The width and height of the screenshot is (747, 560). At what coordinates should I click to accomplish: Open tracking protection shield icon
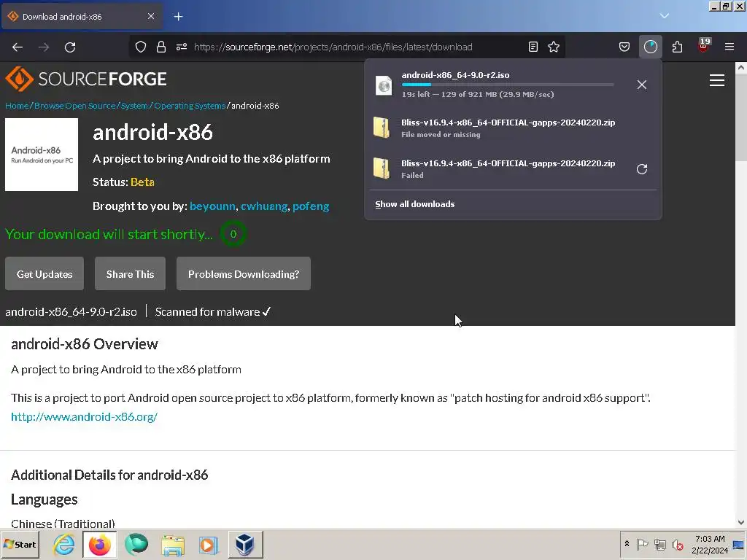pyautogui.click(x=141, y=47)
